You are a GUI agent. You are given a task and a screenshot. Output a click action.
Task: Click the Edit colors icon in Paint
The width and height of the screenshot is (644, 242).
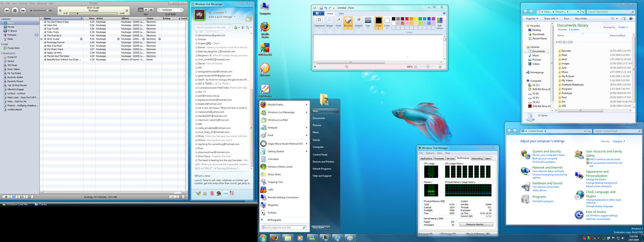click(440, 23)
